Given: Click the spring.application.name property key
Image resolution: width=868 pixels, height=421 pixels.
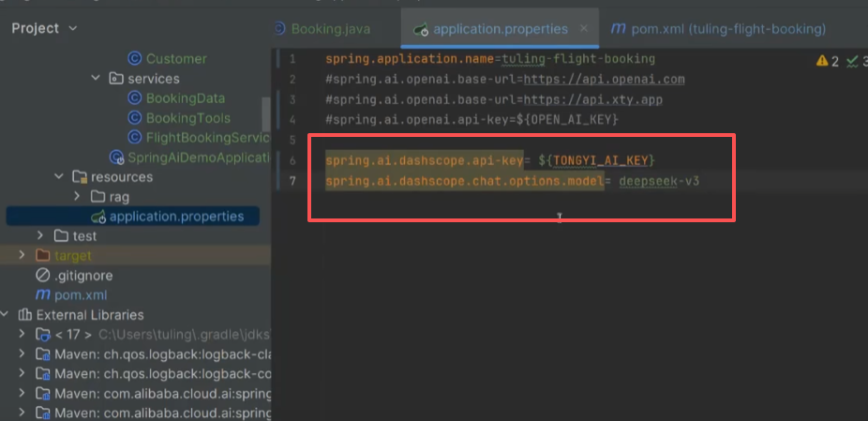Looking at the screenshot, I should click(x=411, y=59).
